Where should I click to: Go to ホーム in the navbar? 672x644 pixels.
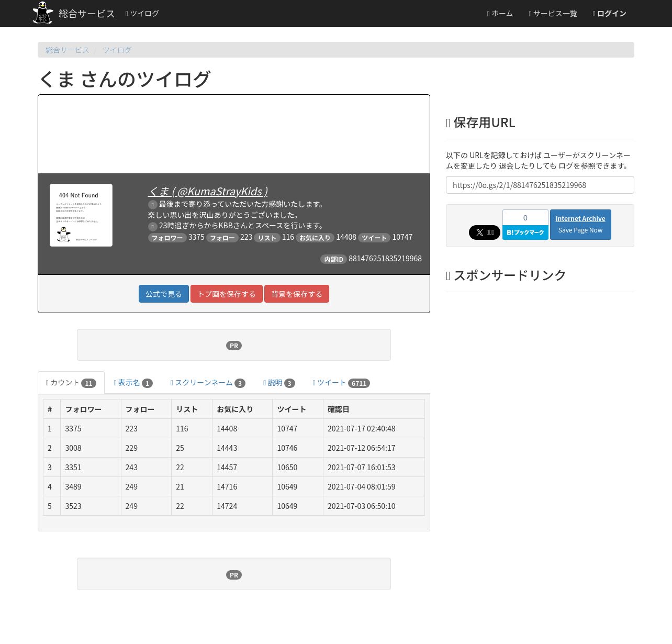coord(500,14)
